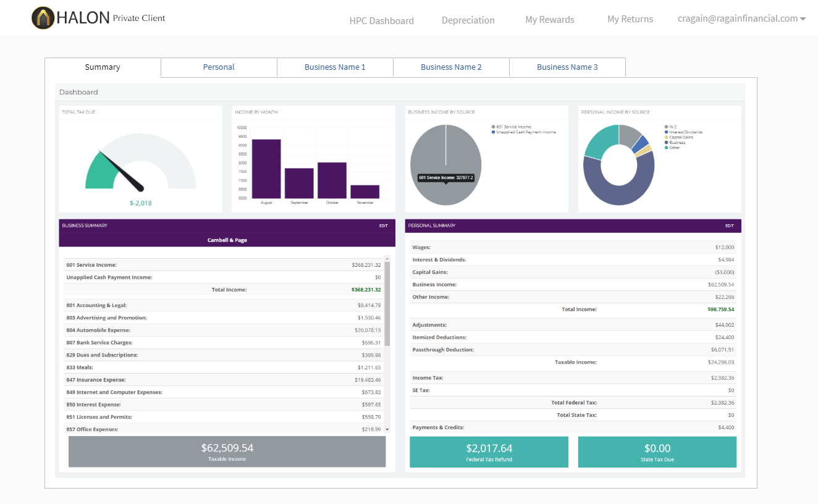Toggle the W-2 legend marker
The image size is (818, 504).
[x=666, y=127]
